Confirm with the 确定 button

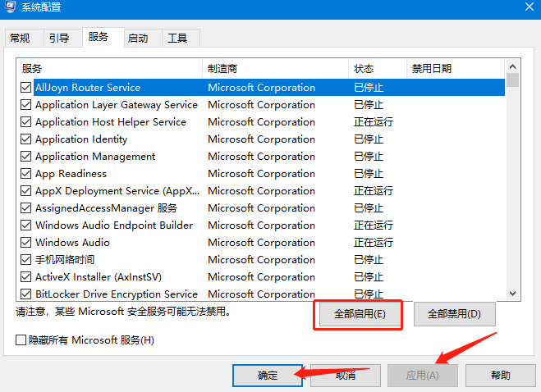point(268,376)
